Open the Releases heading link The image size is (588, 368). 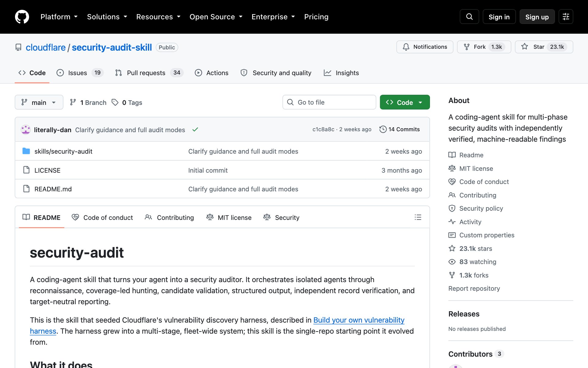464,314
